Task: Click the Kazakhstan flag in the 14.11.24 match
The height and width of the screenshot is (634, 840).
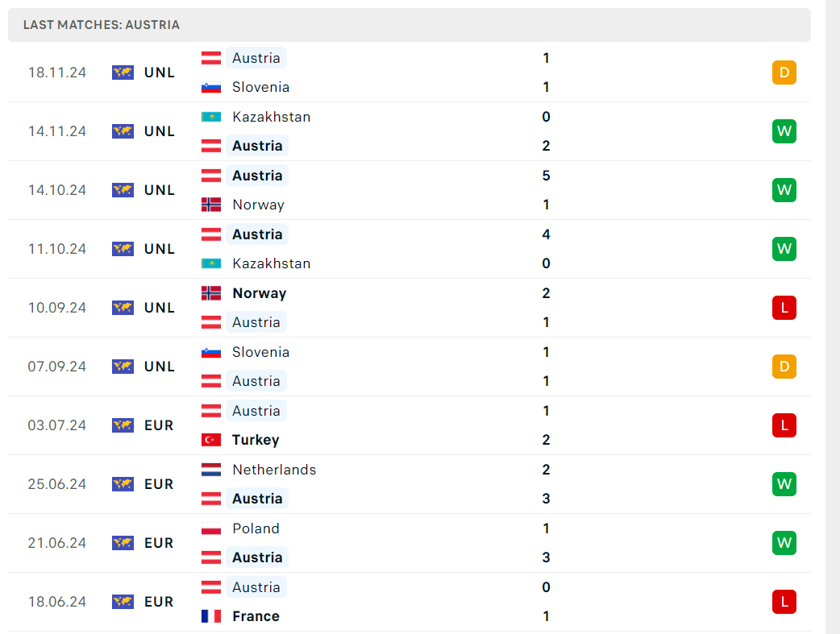Action: pos(211,117)
